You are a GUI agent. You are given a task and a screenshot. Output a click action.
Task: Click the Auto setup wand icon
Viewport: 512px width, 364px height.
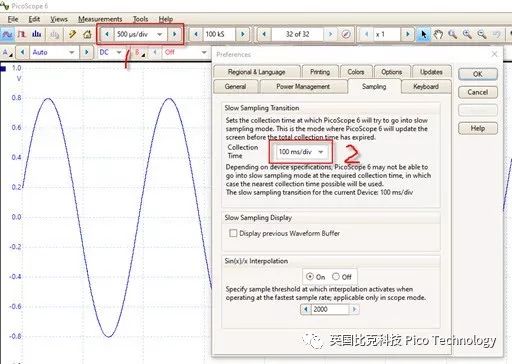tap(72, 34)
